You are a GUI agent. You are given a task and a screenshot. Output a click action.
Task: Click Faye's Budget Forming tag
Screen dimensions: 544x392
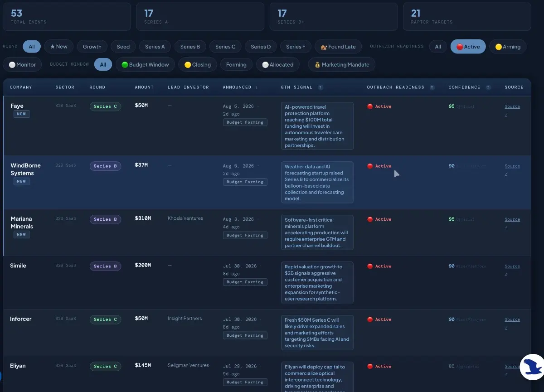(x=245, y=122)
